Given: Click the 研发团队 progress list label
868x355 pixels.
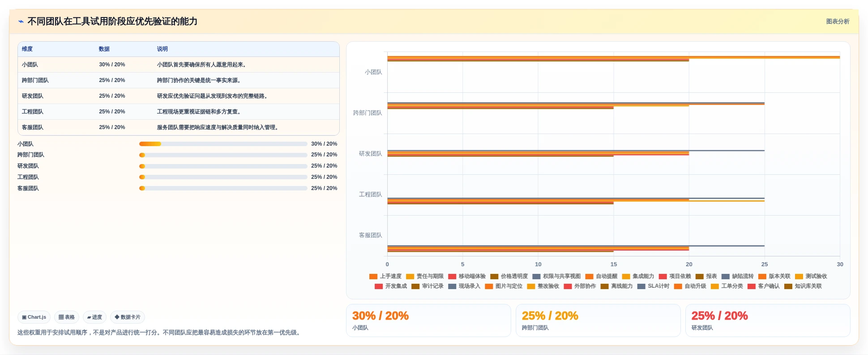Looking at the screenshot, I should [x=28, y=166].
